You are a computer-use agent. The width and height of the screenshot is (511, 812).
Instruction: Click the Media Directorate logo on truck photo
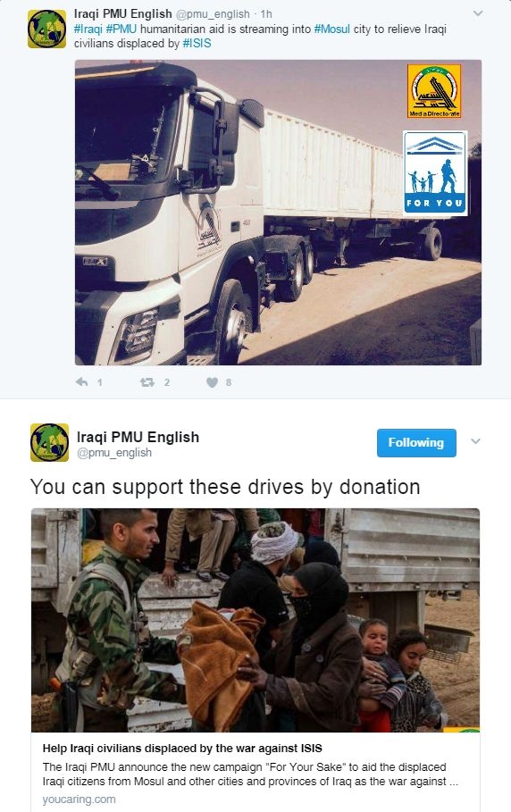pos(434,91)
